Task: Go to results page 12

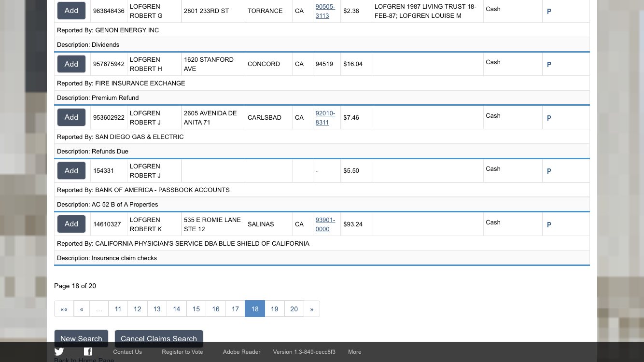Action: 138,309
